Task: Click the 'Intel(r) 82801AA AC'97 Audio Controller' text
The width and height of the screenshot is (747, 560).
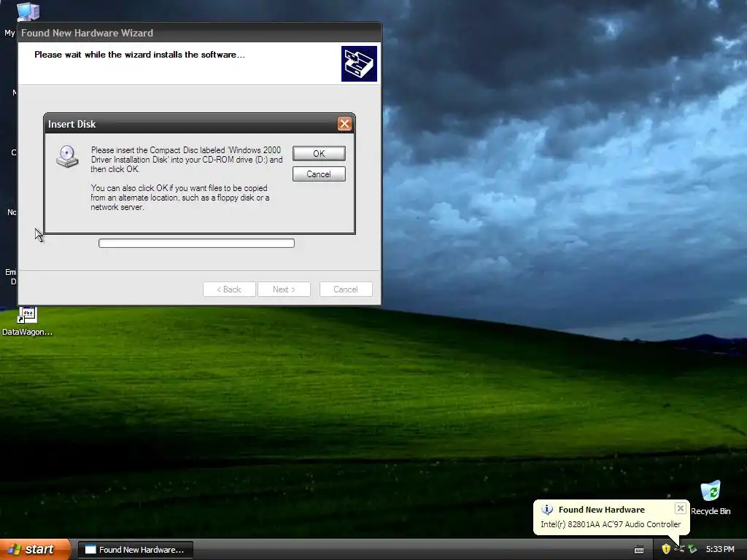Action: click(x=611, y=524)
